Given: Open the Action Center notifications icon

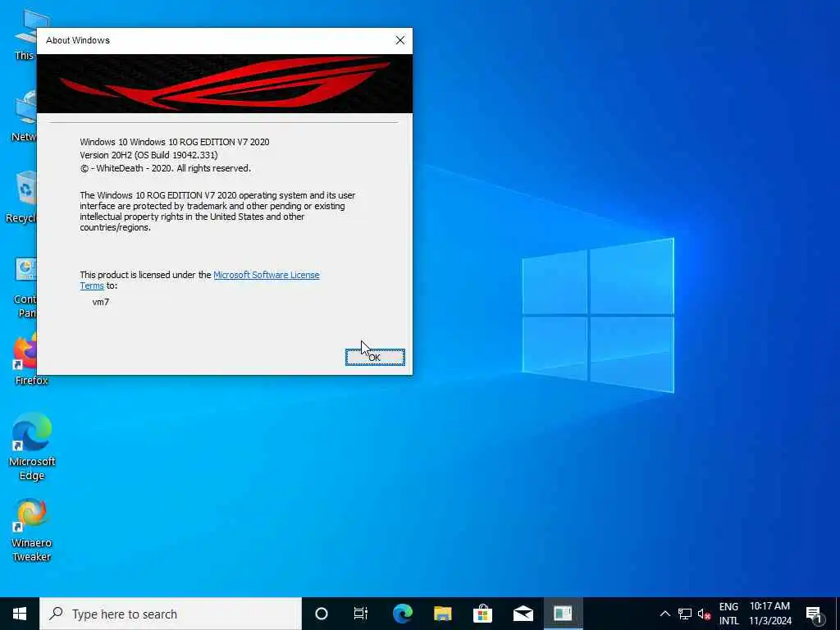Looking at the screenshot, I should pyautogui.click(x=814, y=614).
